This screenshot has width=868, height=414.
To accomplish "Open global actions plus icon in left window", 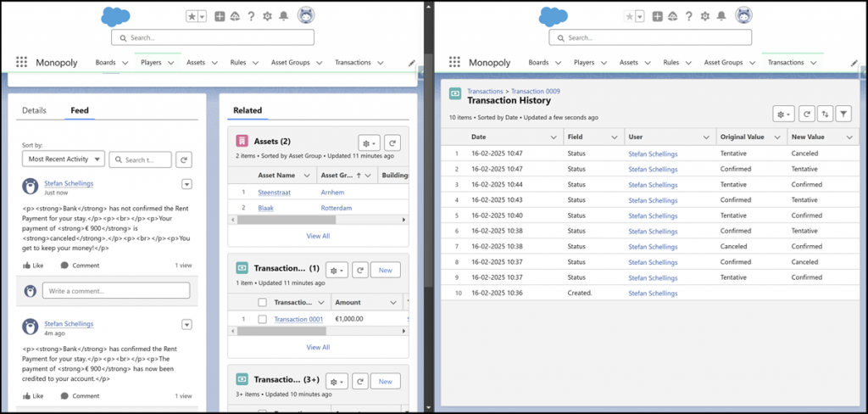I will [220, 17].
